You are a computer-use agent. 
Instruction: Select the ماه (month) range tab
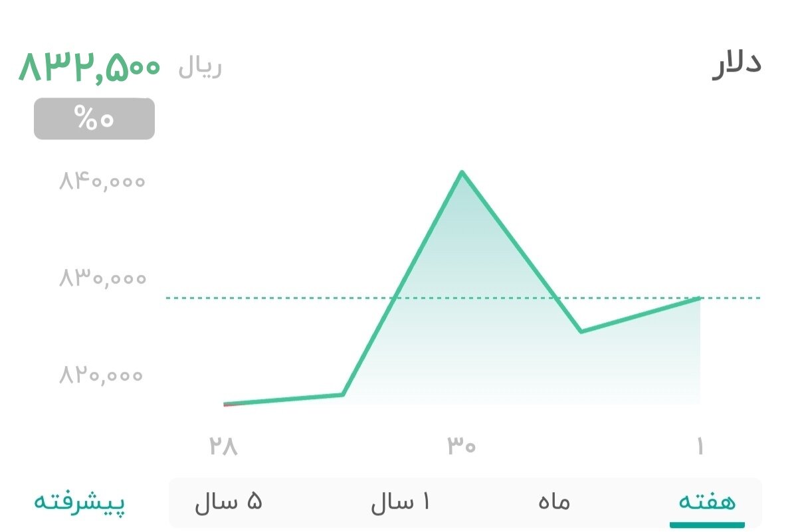point(554,501)
